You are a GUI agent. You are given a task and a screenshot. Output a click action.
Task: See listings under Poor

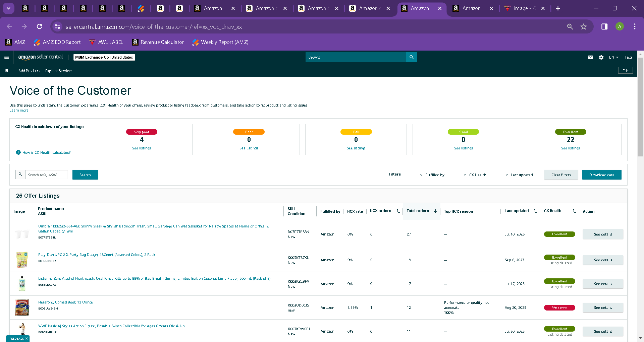click(x=249, y=148)
